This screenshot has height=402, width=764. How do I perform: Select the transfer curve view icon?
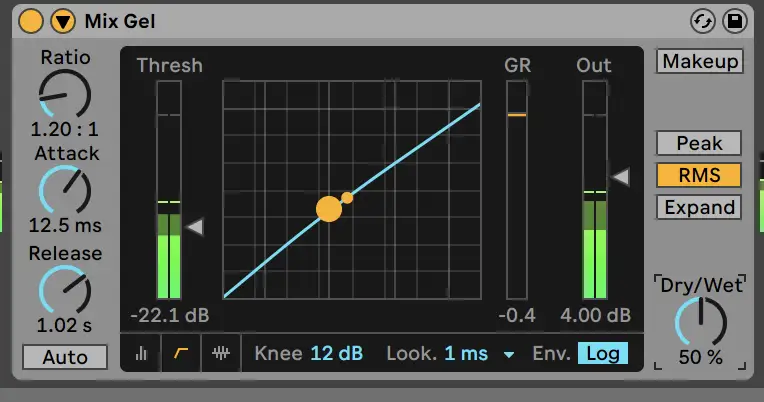point(181,354)
